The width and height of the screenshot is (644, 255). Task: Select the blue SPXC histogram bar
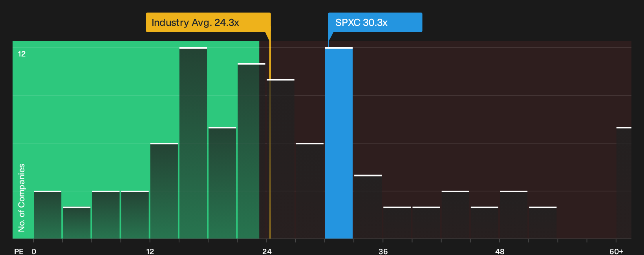[x=339, y=143]
